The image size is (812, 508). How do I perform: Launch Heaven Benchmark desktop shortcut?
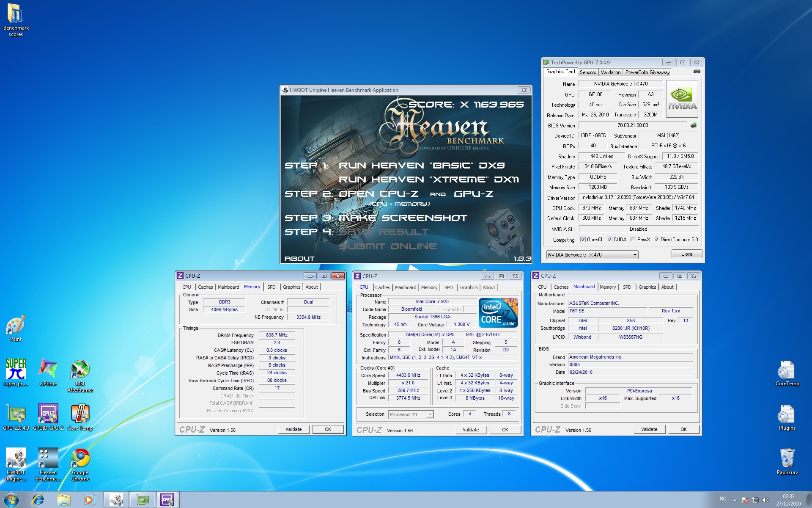48,464
